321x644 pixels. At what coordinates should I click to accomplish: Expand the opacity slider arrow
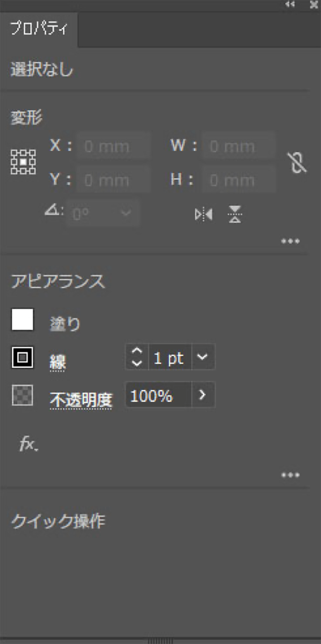[x=203, y=395]
